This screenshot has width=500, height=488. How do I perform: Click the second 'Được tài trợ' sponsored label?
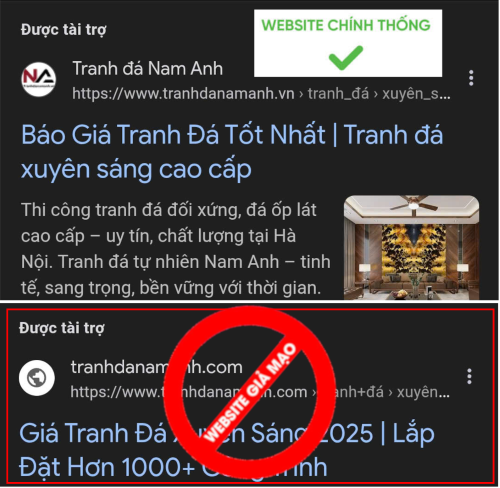pos(62,328)
